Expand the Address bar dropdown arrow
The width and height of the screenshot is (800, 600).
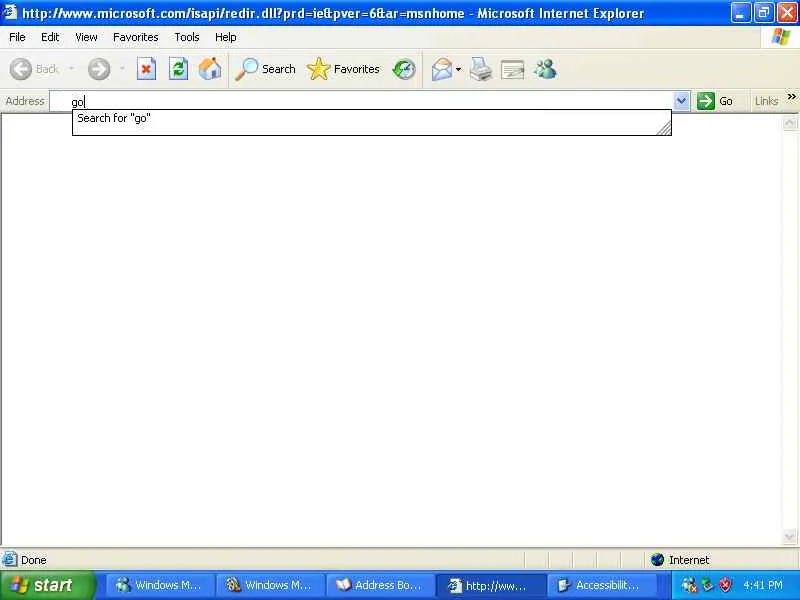[681, 101]
